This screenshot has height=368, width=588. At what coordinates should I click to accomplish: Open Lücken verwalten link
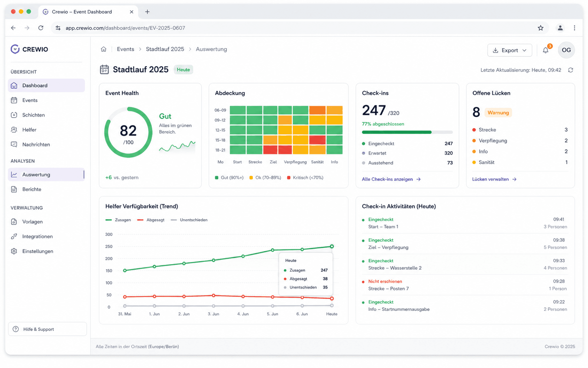tap(494, 179)
